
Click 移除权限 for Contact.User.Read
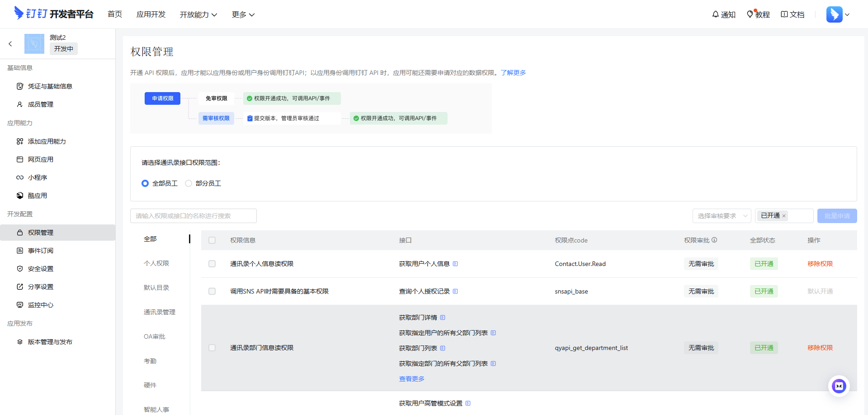click(820, 264)
